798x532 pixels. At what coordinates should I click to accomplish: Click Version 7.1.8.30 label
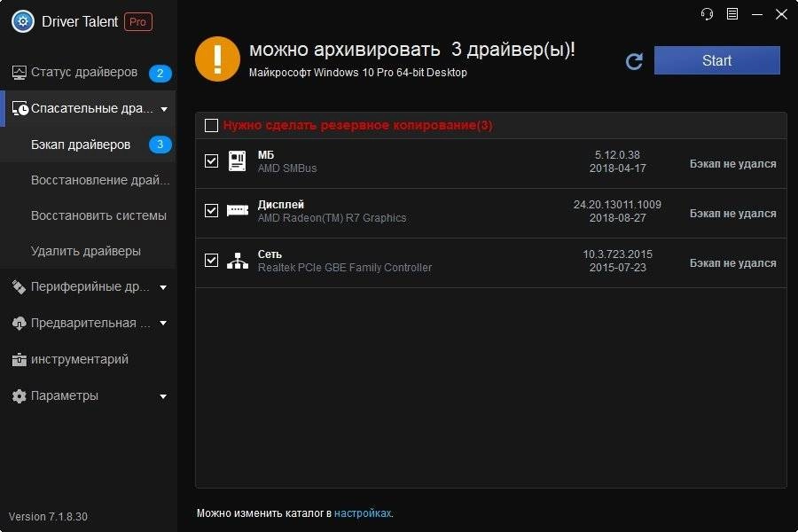pyautogui.click(x=49, y=517)
